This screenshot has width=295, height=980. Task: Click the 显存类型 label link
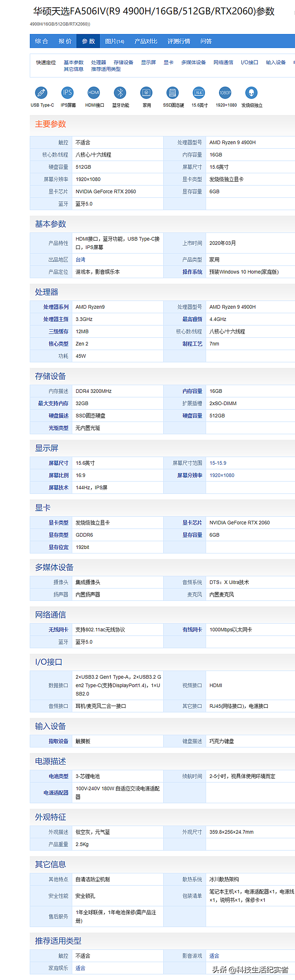[x=58, y=535]
